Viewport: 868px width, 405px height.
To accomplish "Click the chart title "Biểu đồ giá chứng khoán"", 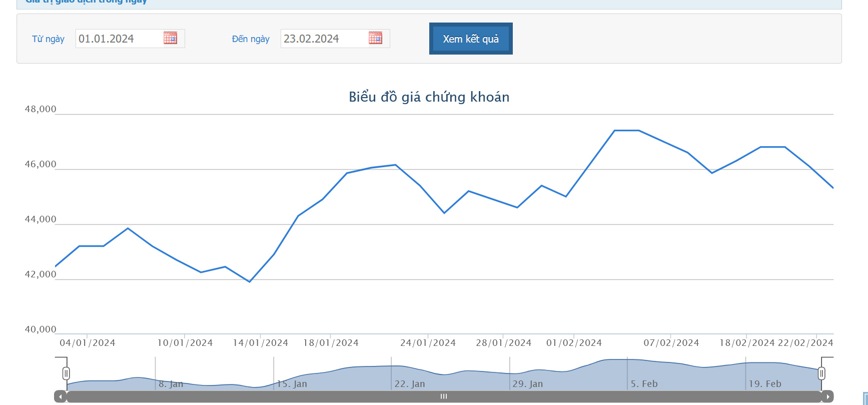I will coord(429,97).
